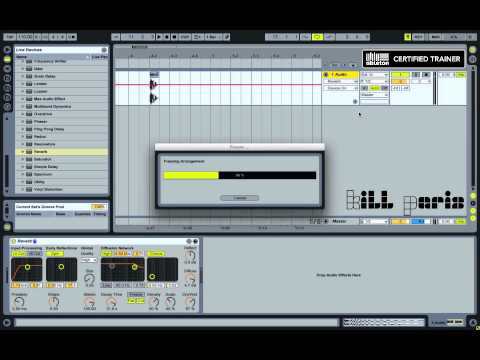
Task: Click the transport Stop button
Action: click(167, 37)
